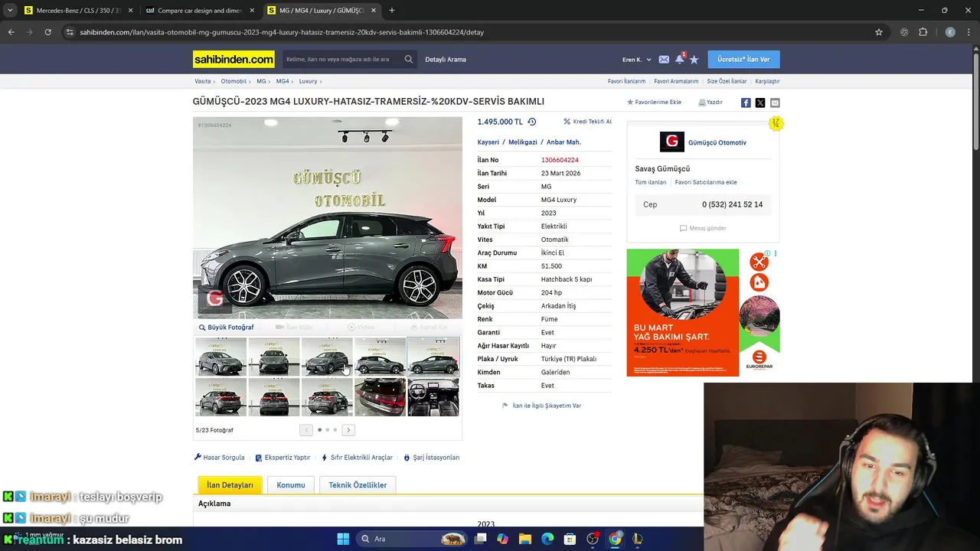Open Şarj İstasyonları link
Viewport: 980px width, 551px height.
point(432,458)
